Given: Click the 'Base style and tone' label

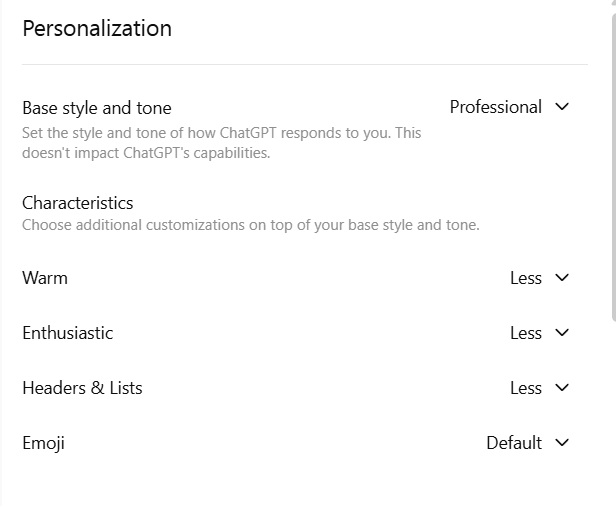Looking at the screenshot, I should click(97, 108).
